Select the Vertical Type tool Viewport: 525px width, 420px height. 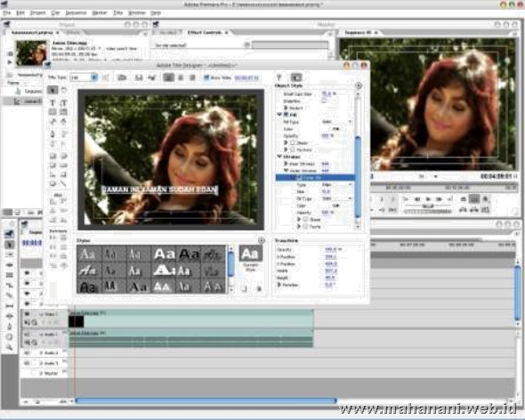pos(63,103)
